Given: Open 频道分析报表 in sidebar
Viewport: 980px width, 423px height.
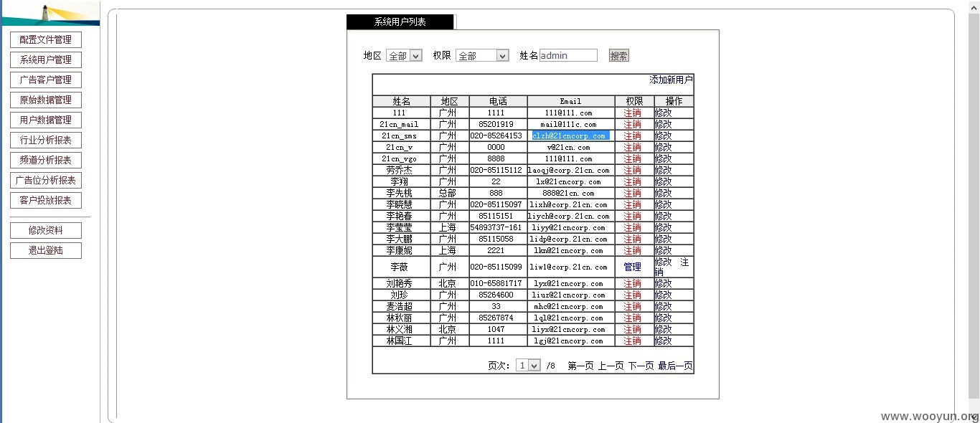Looking at the screenshot, I should [x=46, y=161].
